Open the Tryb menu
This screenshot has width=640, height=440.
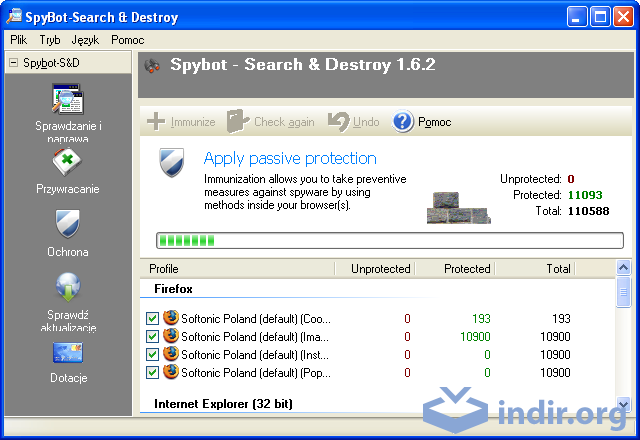pos(50,40)
